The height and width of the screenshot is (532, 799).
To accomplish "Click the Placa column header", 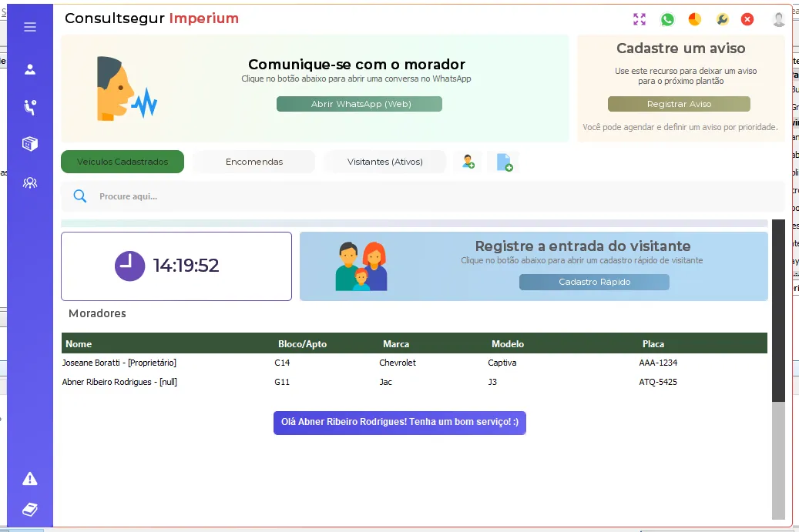I will pyautogui.click(x=653, y=344).
